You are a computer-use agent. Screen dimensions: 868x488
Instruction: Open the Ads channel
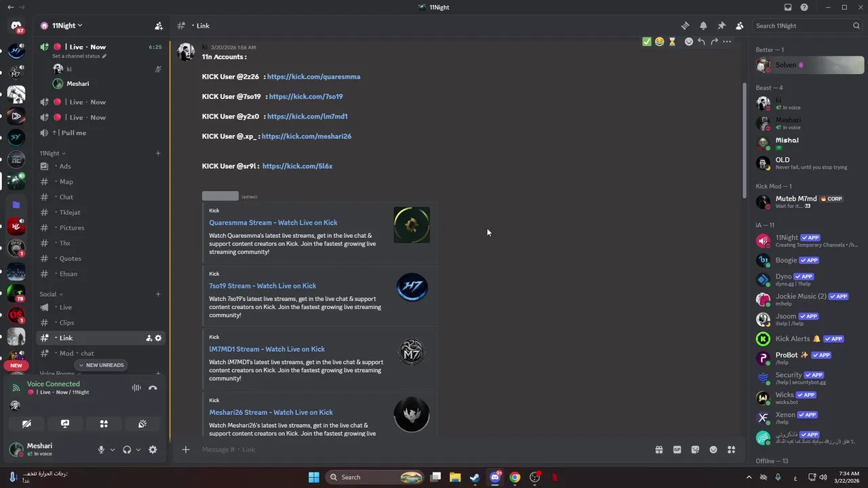tap(100, 166)
